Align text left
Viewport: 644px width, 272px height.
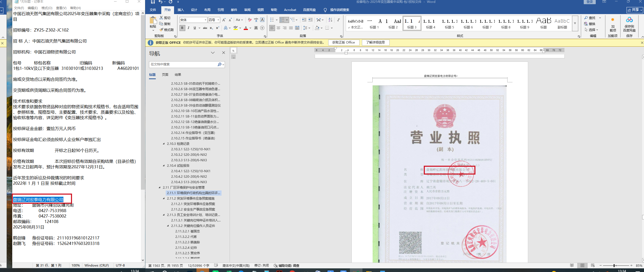(x=272, y=28)
